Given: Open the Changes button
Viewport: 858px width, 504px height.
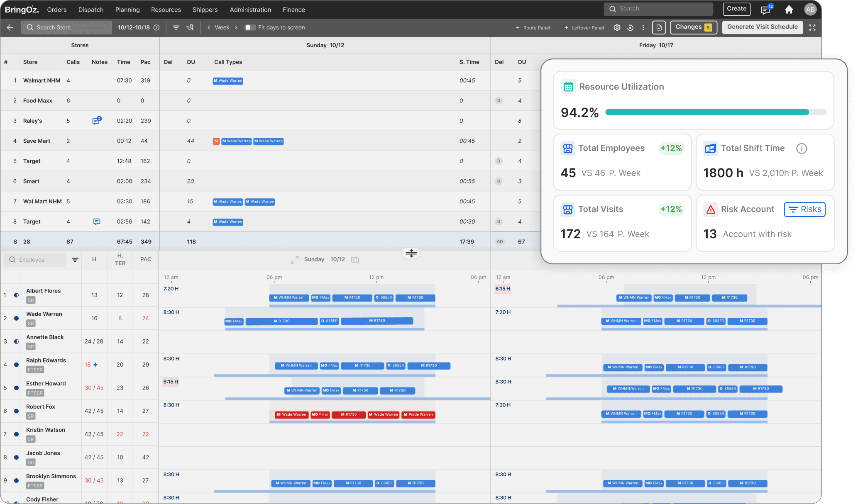Looking at the screenshot, I should (x=694, y=27).
